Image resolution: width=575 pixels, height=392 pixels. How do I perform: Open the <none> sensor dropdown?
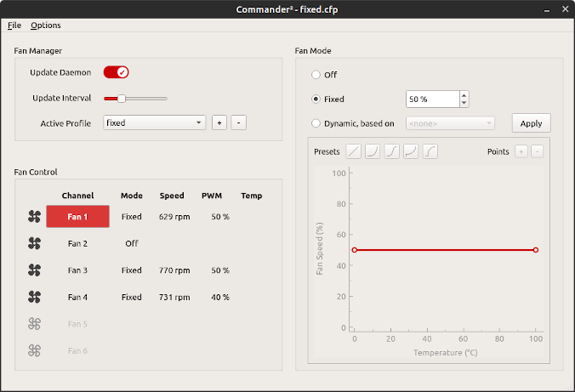tap(450, 123)
